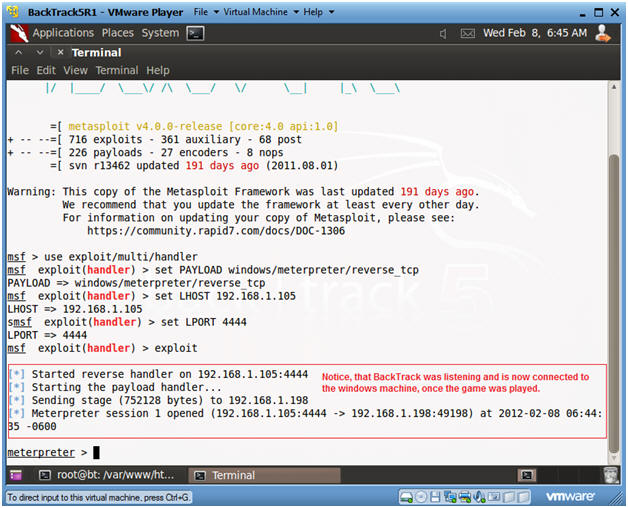Open the VMware File dropdown menu
Screen dimensions: 628x508
pos(206,12)
